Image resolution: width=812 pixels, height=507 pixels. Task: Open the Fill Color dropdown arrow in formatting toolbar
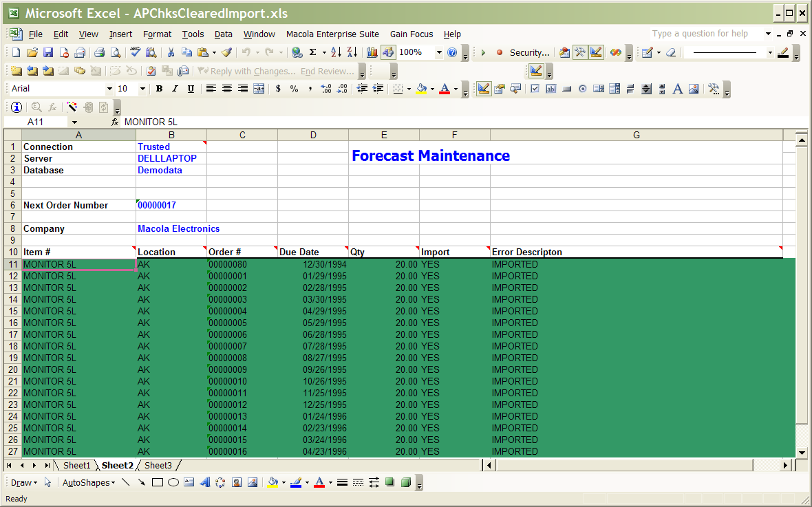pos(432,89)
